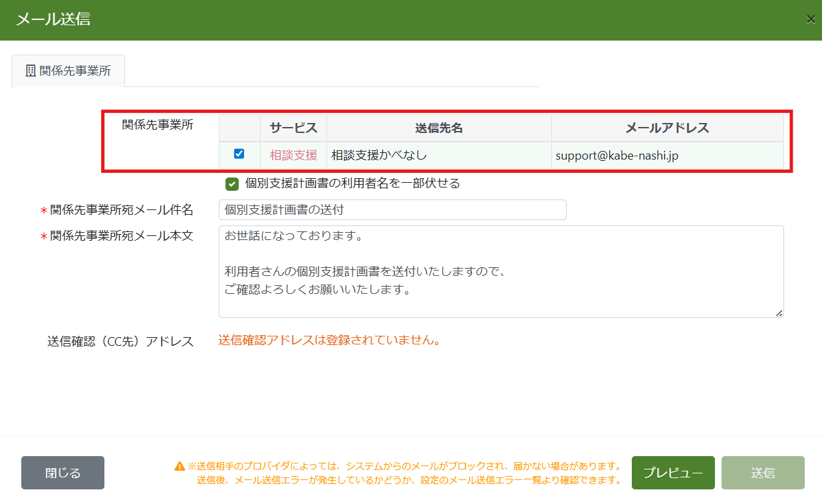Click the メールアドレス column header

(x=667, y=128)
